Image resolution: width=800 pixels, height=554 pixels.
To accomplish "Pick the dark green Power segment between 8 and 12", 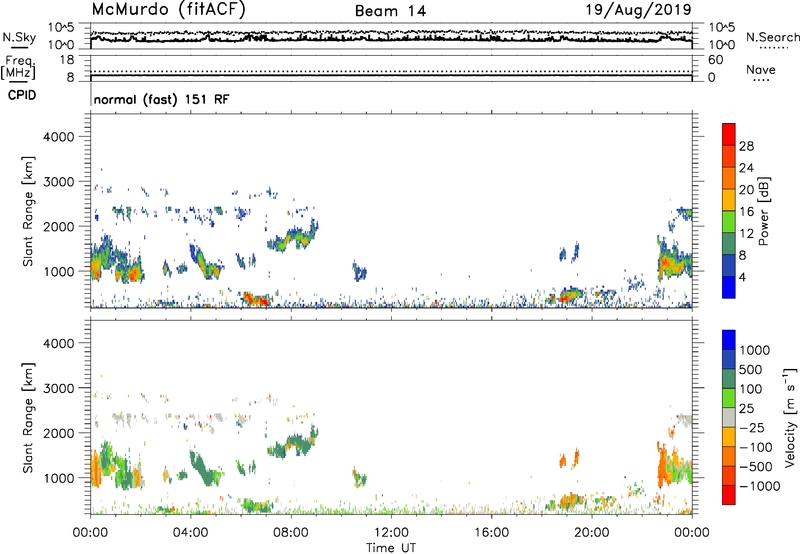I will coord(729,244).
